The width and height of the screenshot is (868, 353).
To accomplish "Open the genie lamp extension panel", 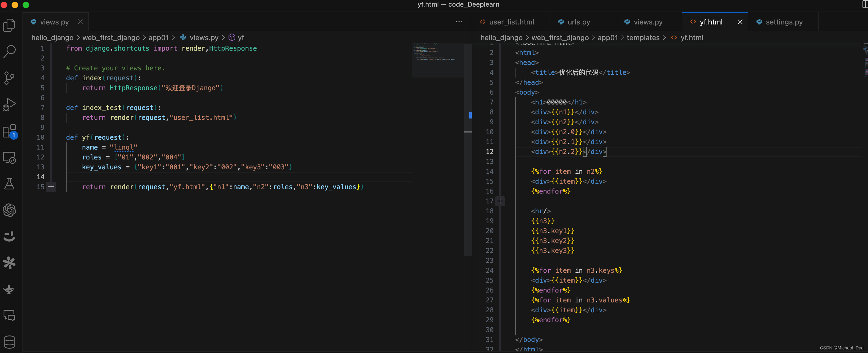I will [9, 289].
